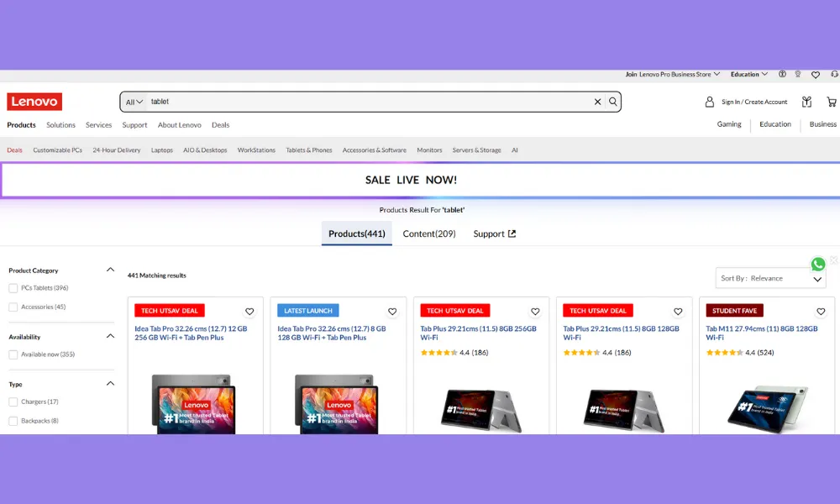Viewport: 840px width, 504px height.
Task: Switch to the Content(209) tab
Action: click(428, 234)
